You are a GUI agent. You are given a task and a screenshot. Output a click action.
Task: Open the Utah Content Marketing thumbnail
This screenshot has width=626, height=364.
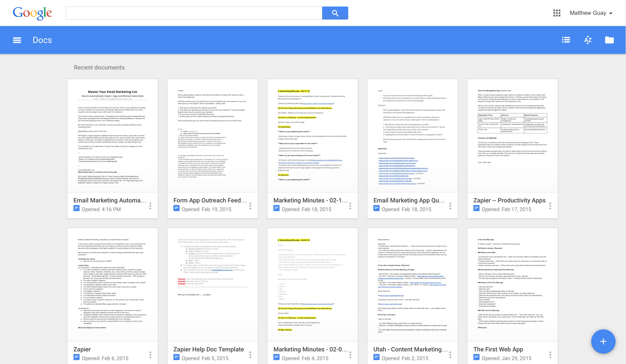[x=412, y=285]
